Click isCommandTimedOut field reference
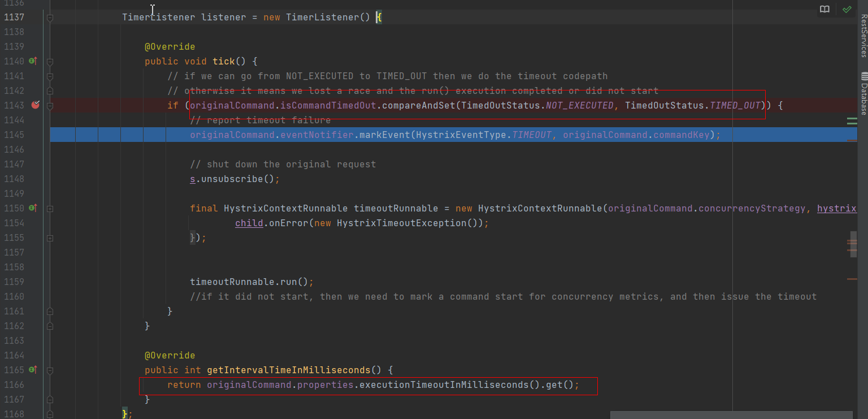Viewport: 868px width, 419px height. 328,105
